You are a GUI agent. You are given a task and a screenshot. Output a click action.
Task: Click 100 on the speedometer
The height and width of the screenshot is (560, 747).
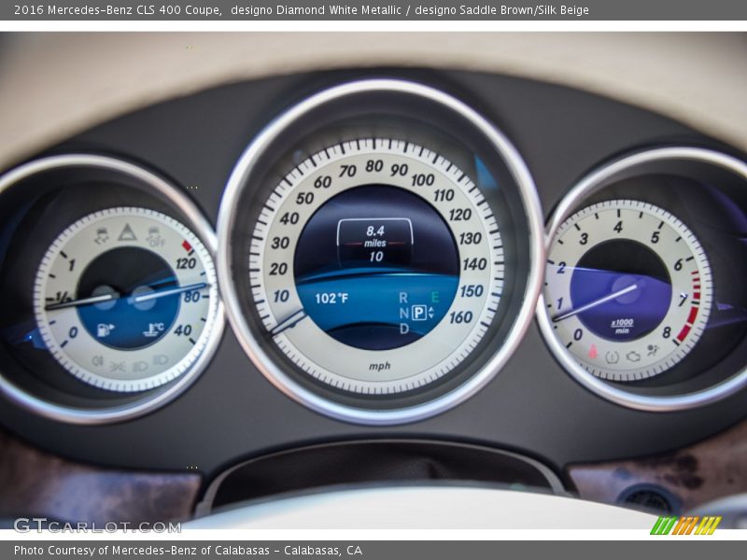tap(423, 179)
